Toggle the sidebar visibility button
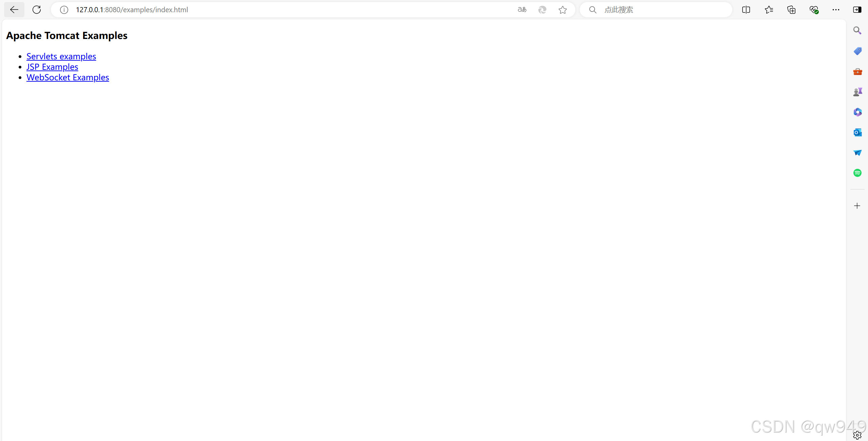 [857, 10]
